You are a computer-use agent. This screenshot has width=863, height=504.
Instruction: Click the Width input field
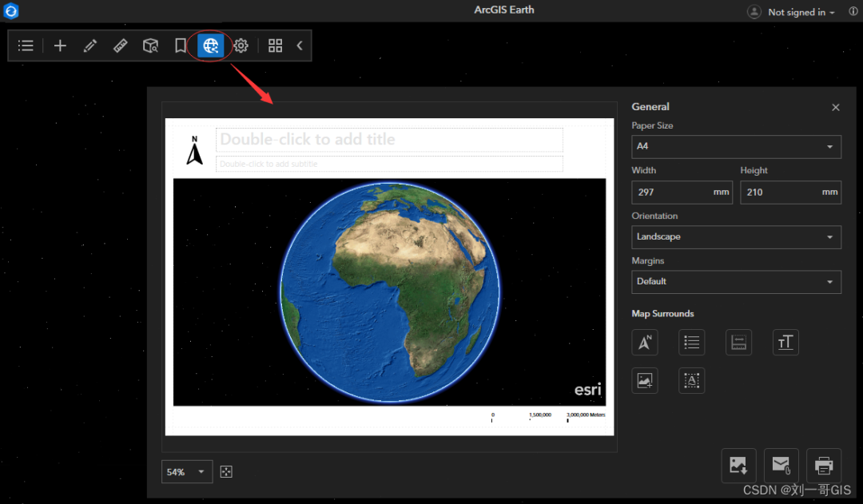(x=671, y=192)
